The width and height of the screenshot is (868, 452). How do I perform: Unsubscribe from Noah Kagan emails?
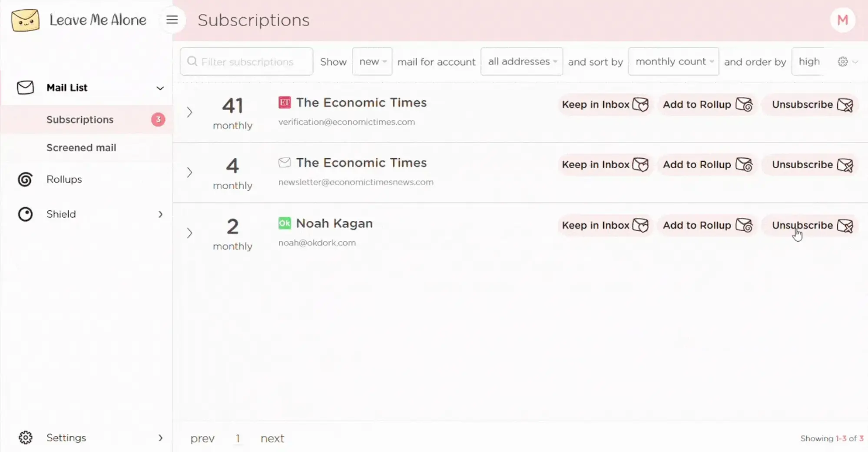coord(812,226)
